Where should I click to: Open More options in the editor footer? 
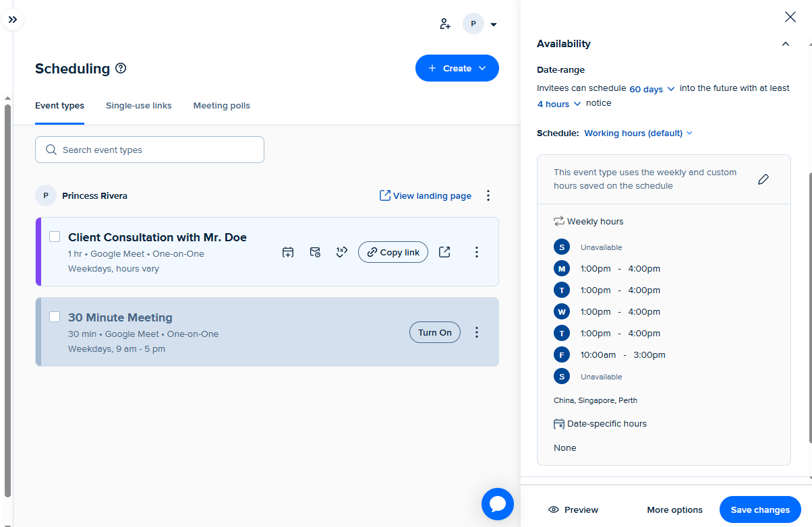click(x=674, y=509)
